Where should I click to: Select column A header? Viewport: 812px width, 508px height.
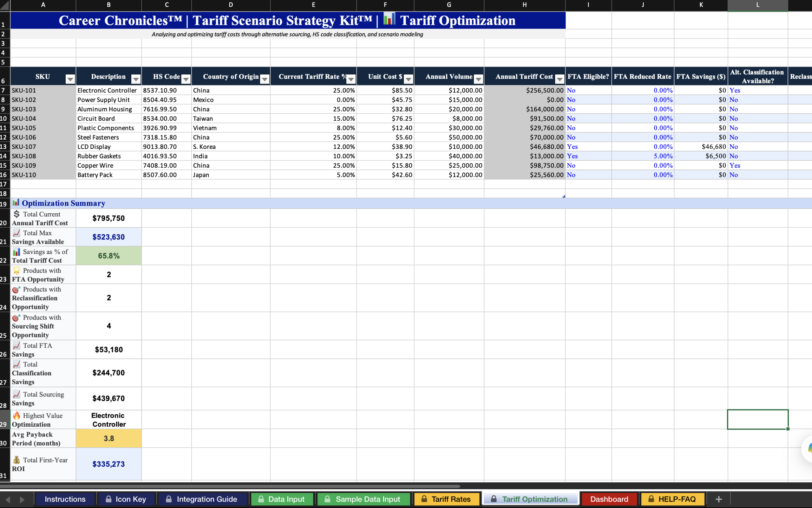click(43, 5)
